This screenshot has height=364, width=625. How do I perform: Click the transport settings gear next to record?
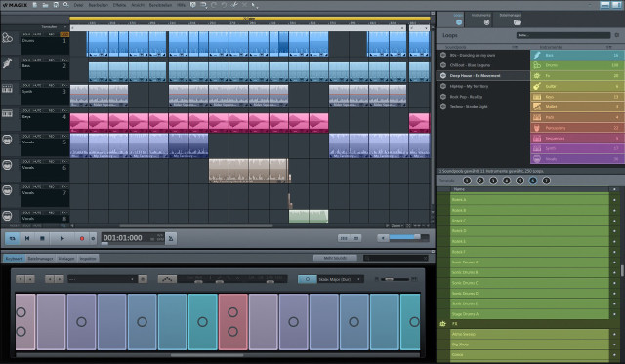(x=93, y=238)
